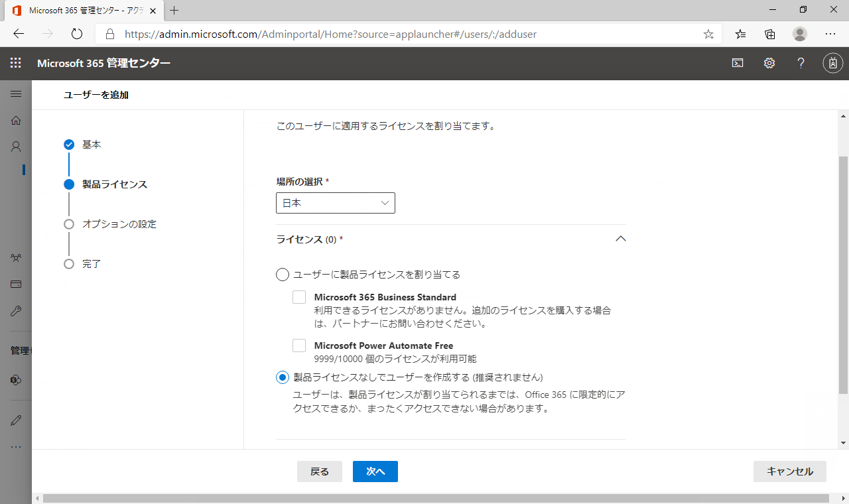Open the browser profile avatar
The image size is (849, 504).
pyautogui.click(x=800, y=34)
